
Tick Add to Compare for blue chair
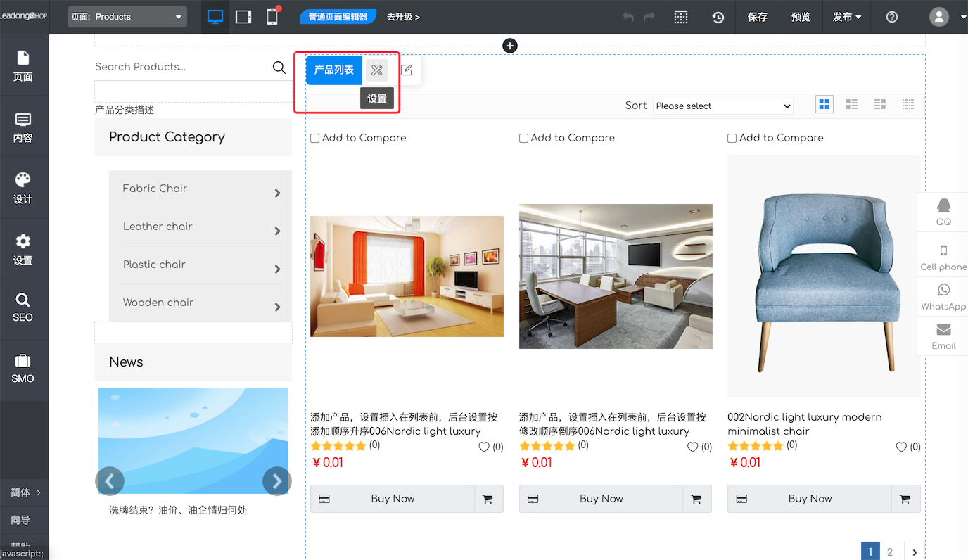click(732, 139)
